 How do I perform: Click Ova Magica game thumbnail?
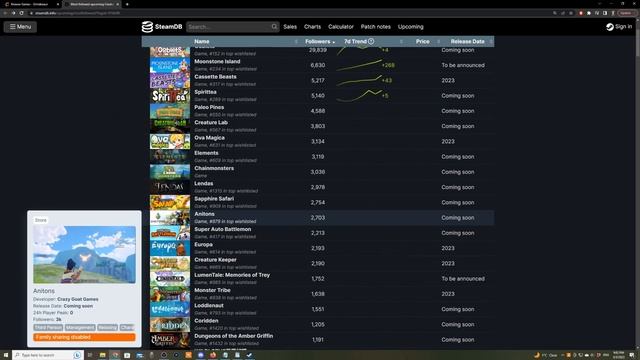170,142
